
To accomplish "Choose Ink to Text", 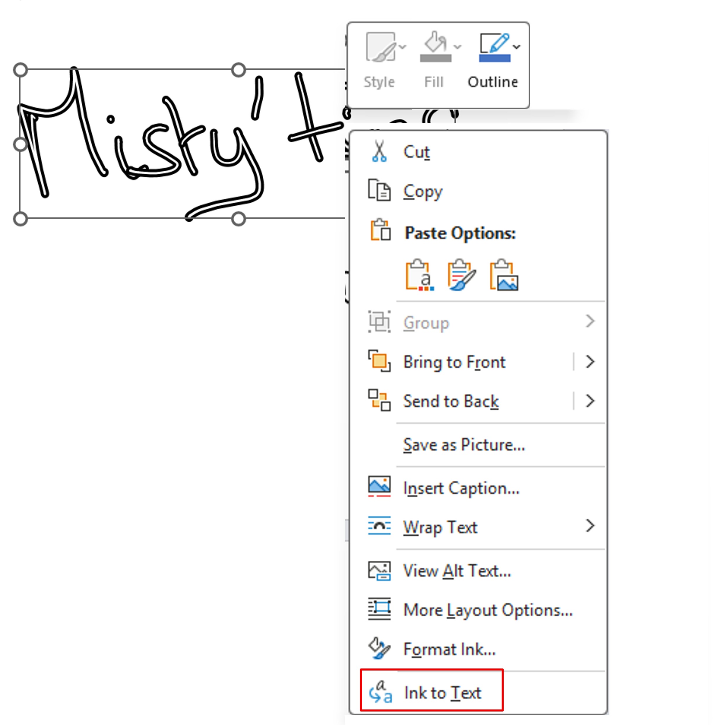I will pos(478,693).
